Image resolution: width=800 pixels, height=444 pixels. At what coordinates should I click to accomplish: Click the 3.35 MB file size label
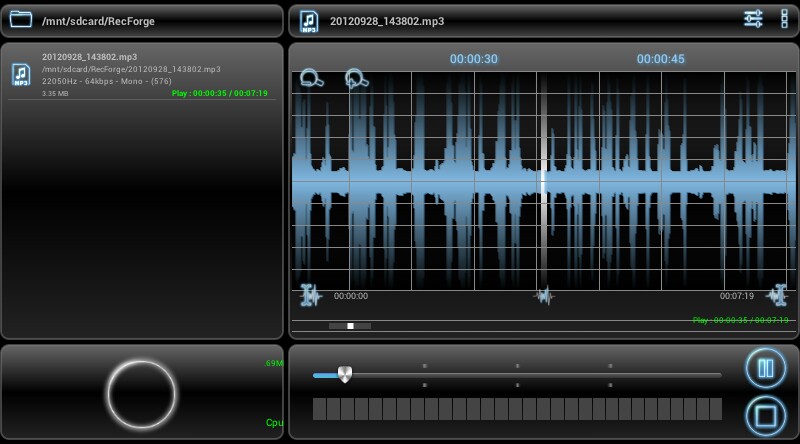[x=55, y=93]
